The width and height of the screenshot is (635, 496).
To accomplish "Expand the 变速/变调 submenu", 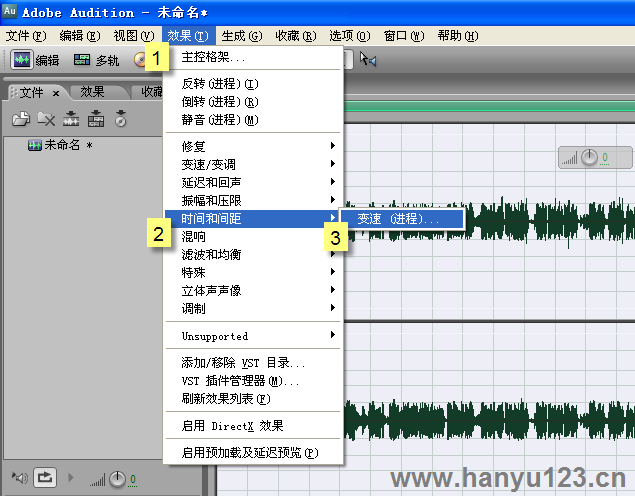I will [254, 164].
